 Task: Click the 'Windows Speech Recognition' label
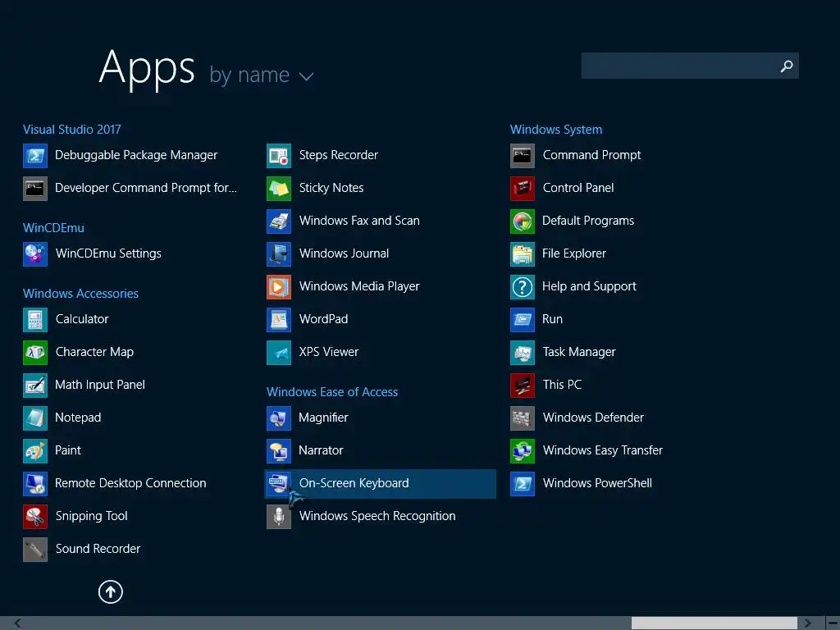pos(377,516)
